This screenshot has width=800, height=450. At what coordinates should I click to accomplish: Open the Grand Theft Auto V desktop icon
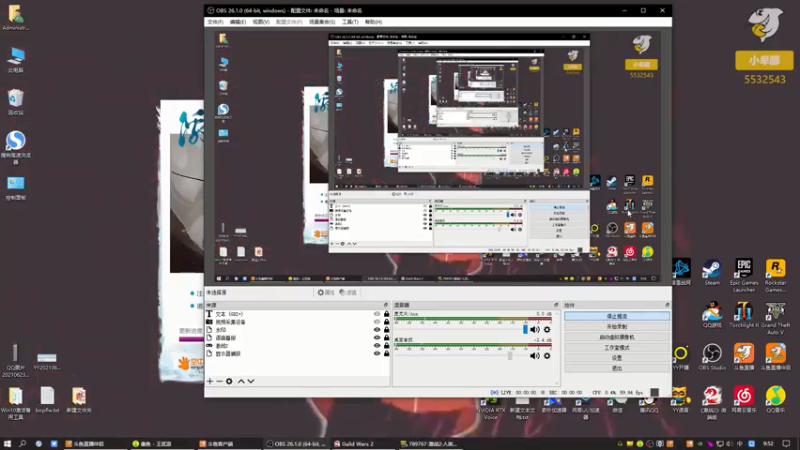pyautogui.click(x=776, y=318)
